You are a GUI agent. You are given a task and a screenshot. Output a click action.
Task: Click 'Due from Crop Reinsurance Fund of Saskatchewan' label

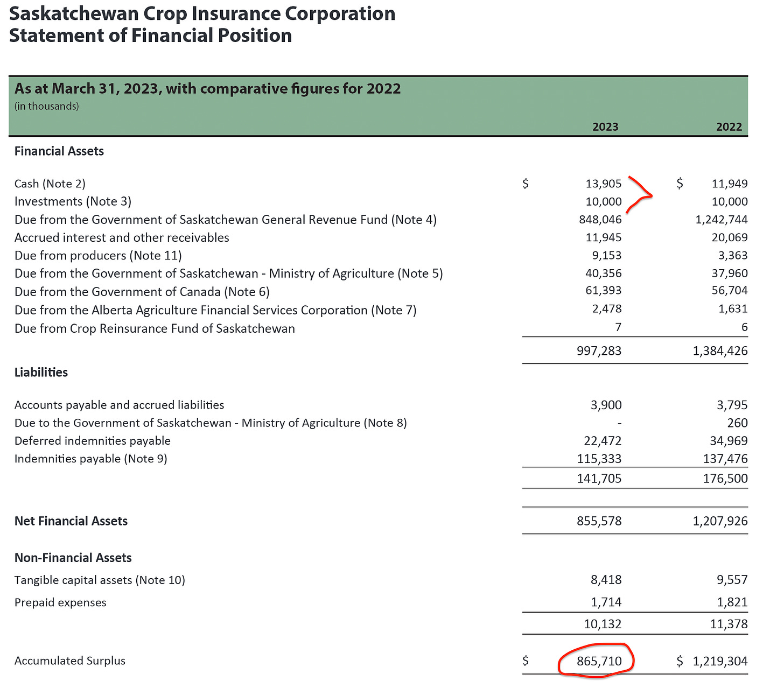coord(155,328)
